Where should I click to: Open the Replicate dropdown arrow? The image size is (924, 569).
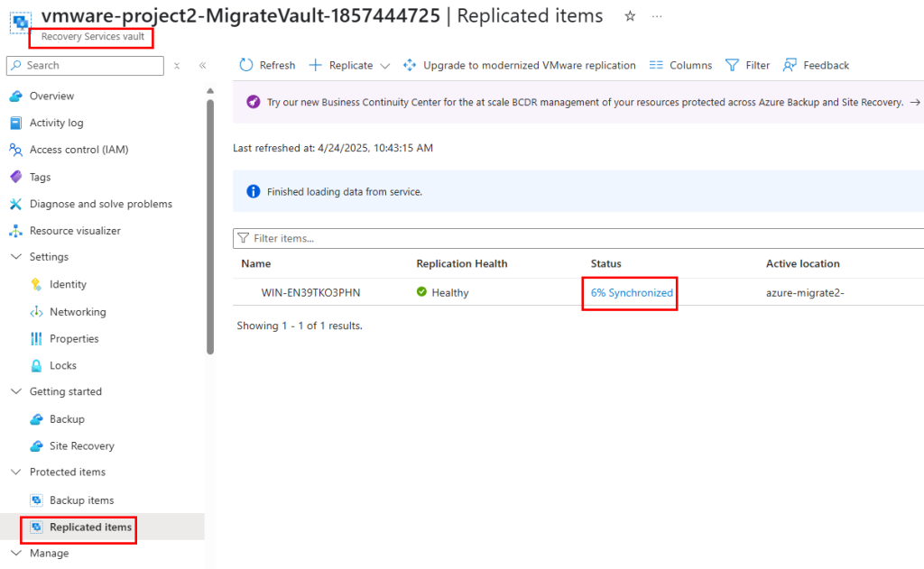(384, 66)
